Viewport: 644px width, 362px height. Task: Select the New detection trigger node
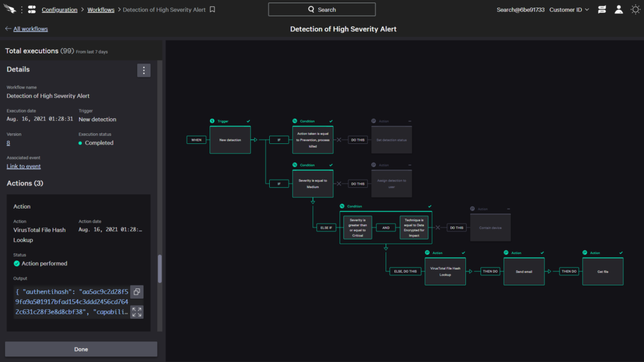pyautogui.click(x=230, y=140)
